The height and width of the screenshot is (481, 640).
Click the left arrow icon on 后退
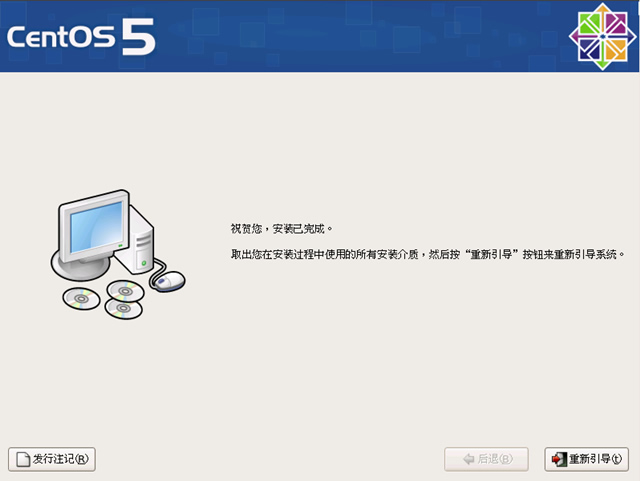[x=469, y=459]
